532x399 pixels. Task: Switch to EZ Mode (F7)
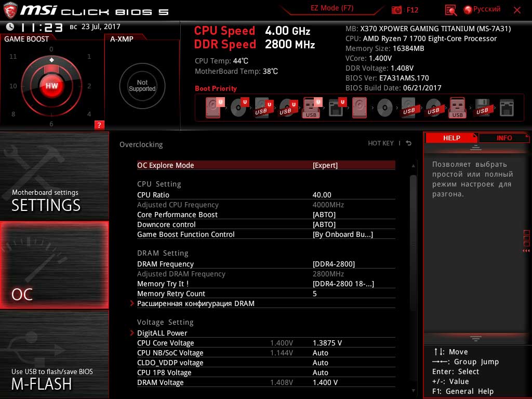[x=332, y=8]
